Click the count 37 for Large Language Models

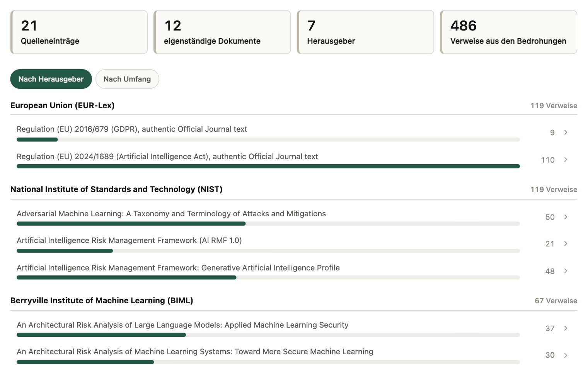pyautogui.click(x=550, y=329)
